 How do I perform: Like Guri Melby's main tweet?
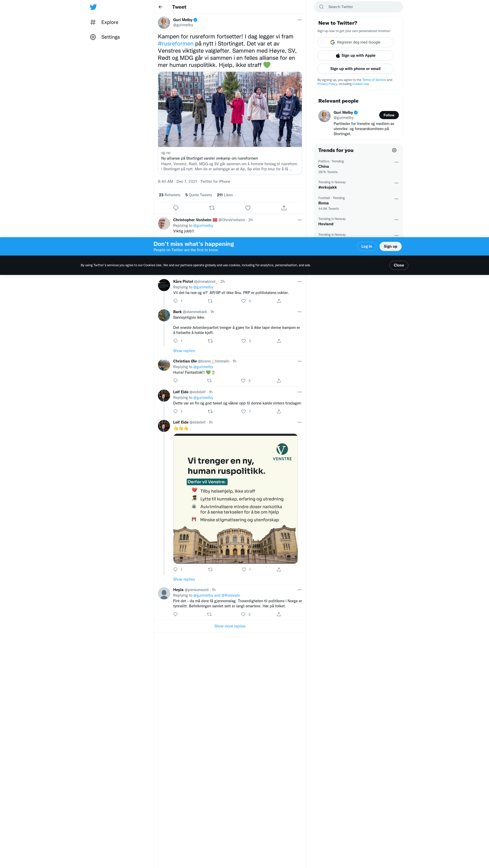248,208
